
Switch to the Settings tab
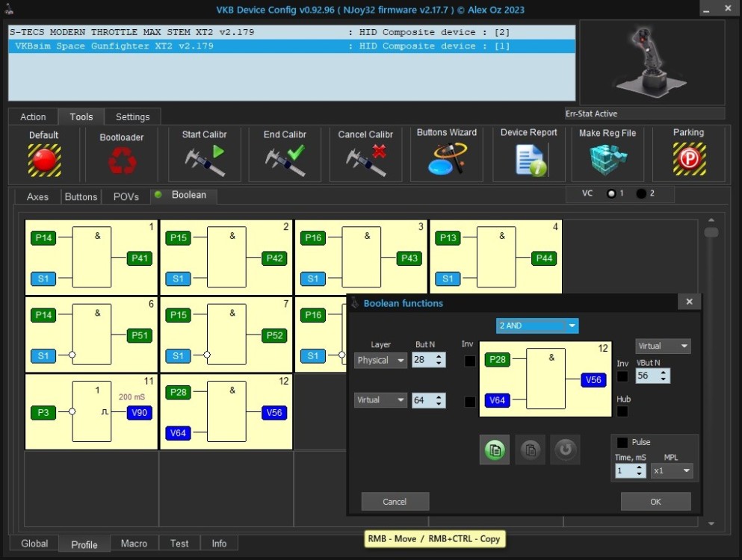point(132,116)
